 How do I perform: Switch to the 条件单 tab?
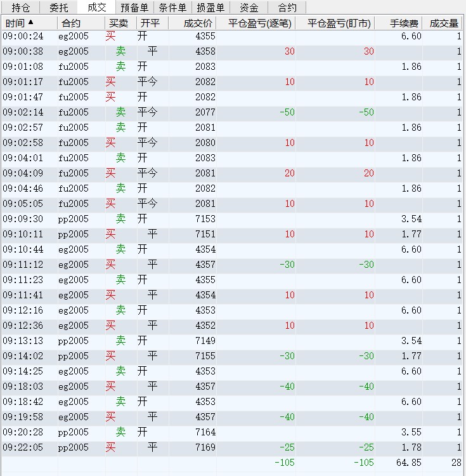[x=172, y=7]
